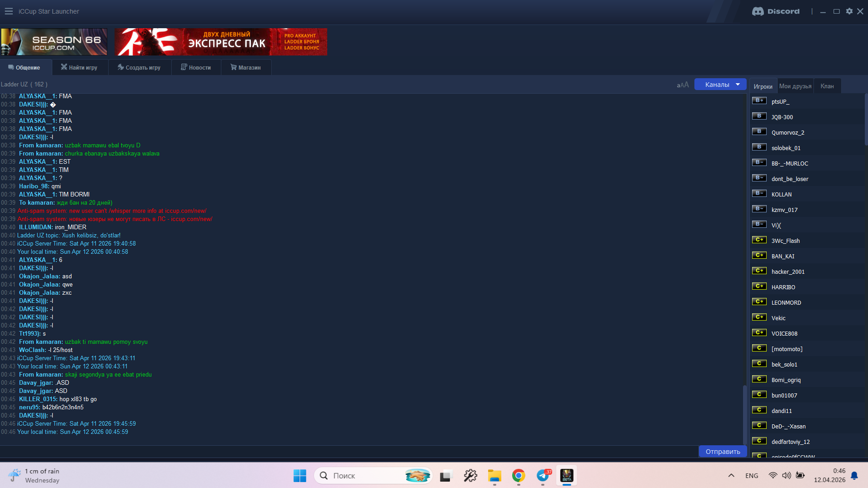Viewport: 868px width, 488px height.
Task: Click the C+ rank badge beside HARRIBO
Action: 759,286
